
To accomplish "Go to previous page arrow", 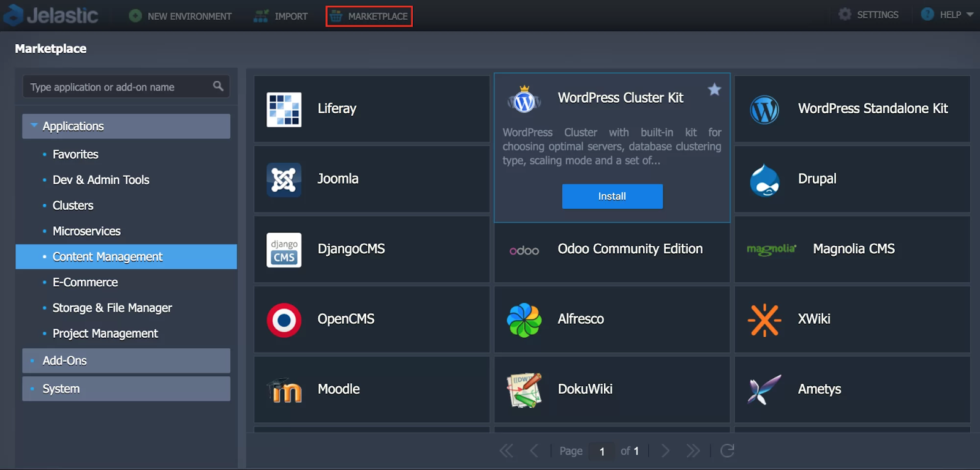I will [534, 451].
